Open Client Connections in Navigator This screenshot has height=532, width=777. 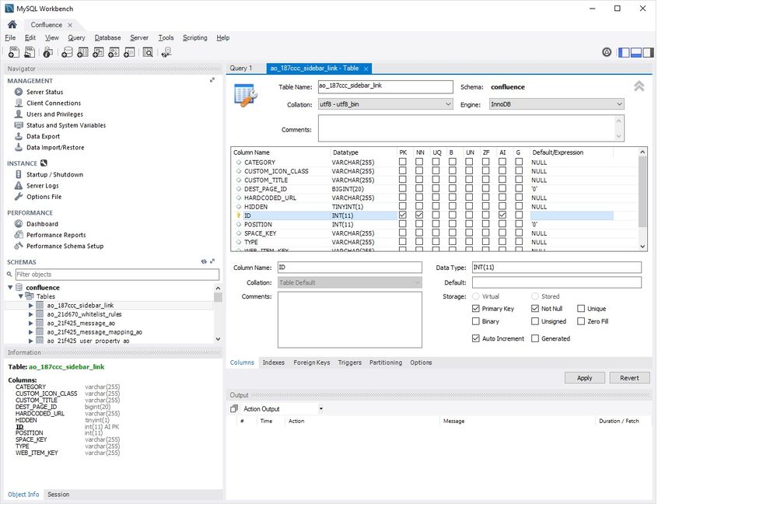(x=54, y=103)
